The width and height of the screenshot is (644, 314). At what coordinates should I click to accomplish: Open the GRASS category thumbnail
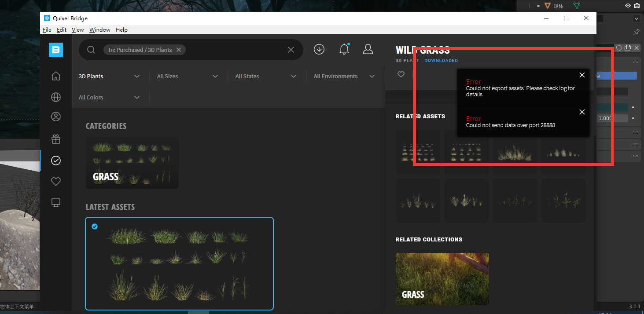tap(132, 162)
